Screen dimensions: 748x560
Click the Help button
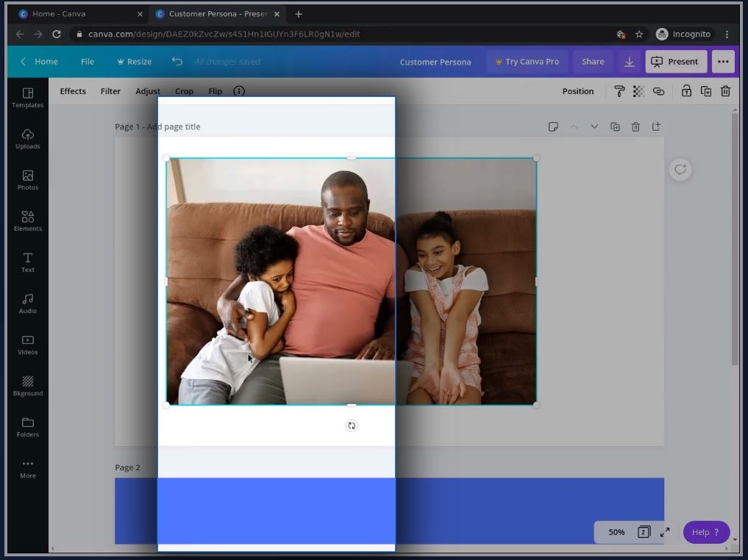coord(706,532)
